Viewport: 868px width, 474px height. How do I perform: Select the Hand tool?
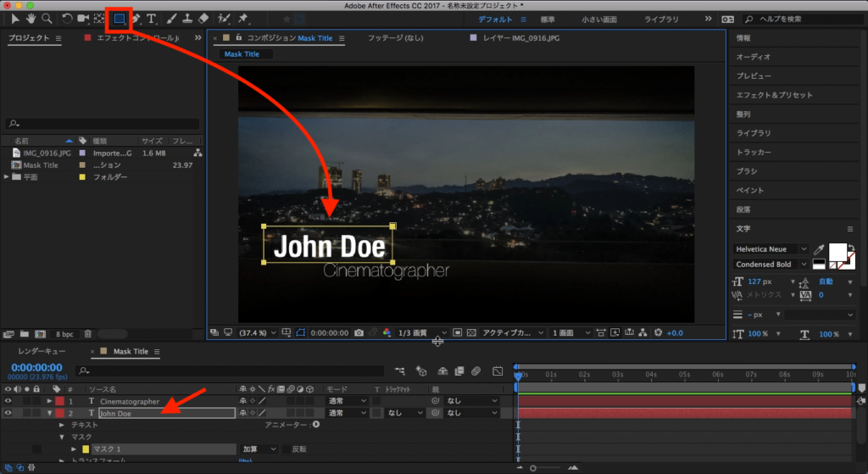pyautogui.click(x=31, y=18)
